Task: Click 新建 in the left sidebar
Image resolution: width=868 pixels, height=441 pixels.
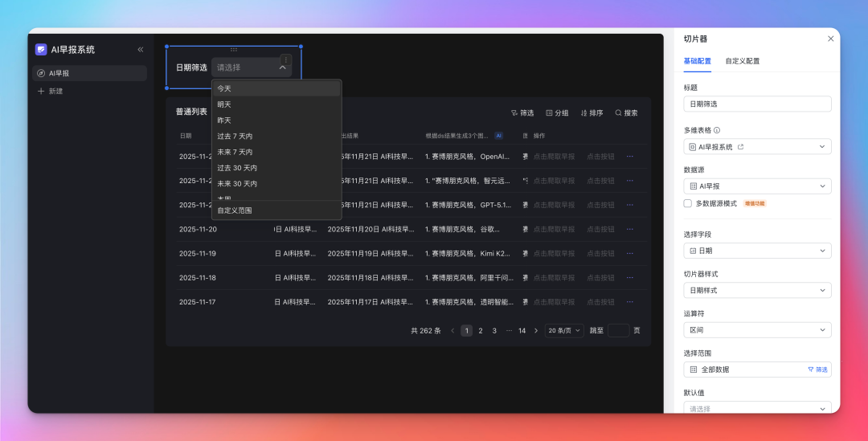Action: (x=55, y=92)
